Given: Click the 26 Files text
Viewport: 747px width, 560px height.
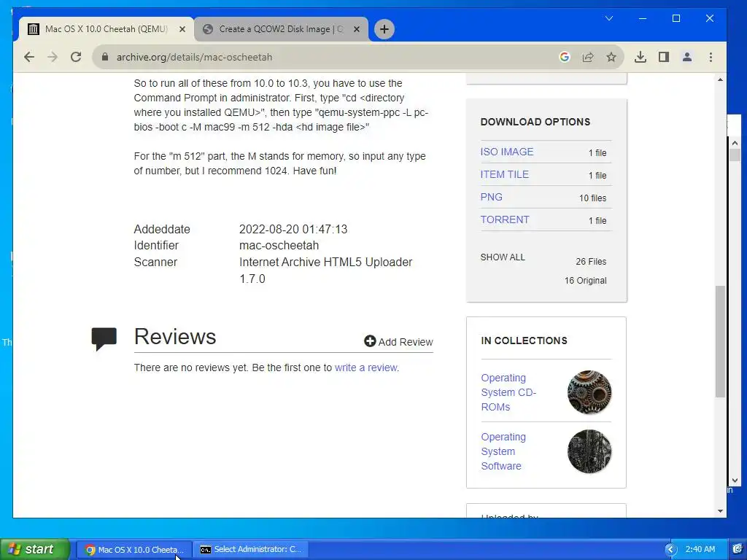Looking at the screenshot, I should tap(591, 262).
